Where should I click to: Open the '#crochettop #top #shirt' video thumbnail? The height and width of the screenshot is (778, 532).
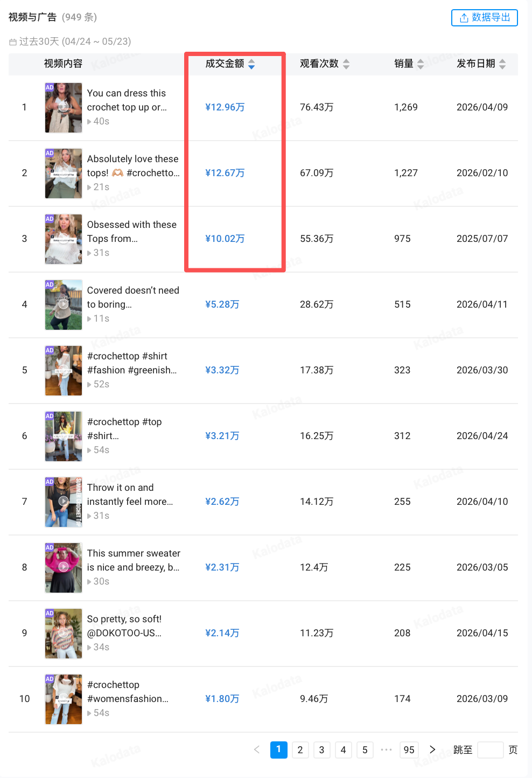point(64,436)
